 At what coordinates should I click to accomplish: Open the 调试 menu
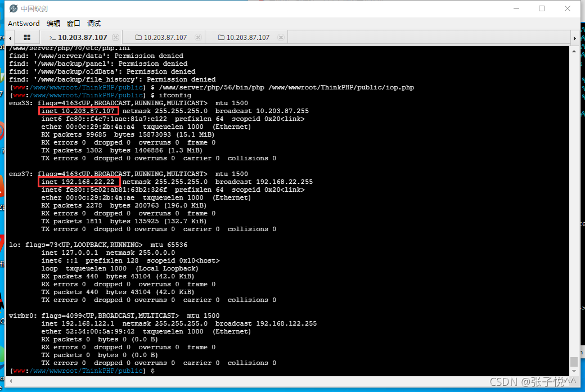coord(93,23)
